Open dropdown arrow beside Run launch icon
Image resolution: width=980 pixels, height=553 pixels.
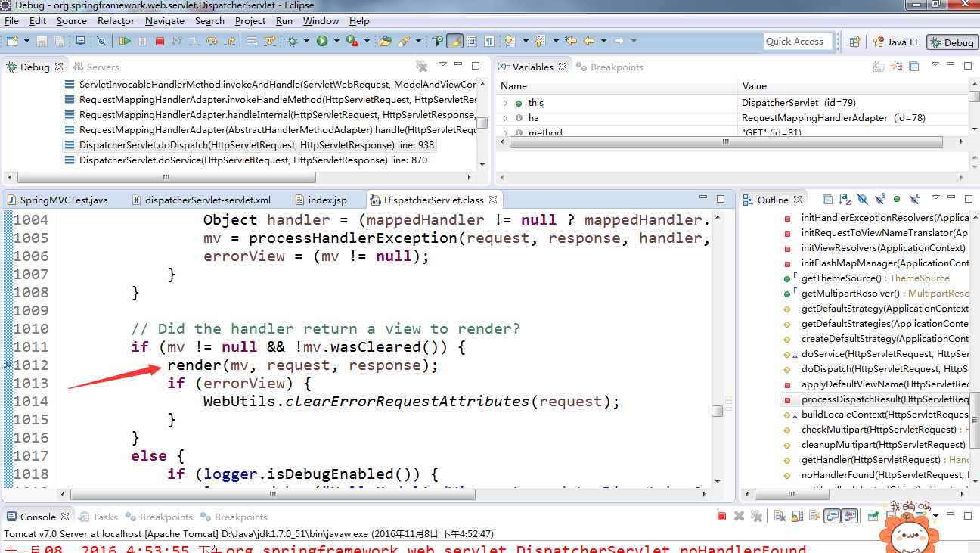tap(336, 41)
